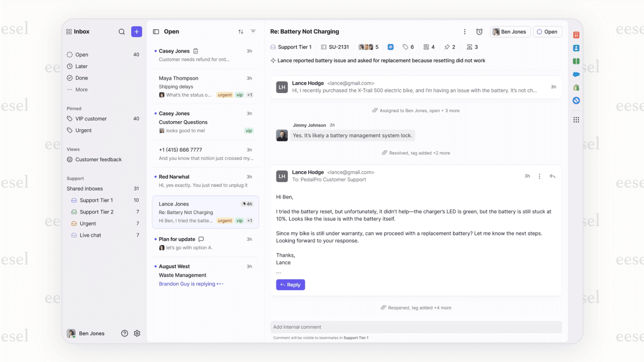Viewport: 644px width, 362px height.
Task: Expand Shared inboxes section
Action: [85, 188]
